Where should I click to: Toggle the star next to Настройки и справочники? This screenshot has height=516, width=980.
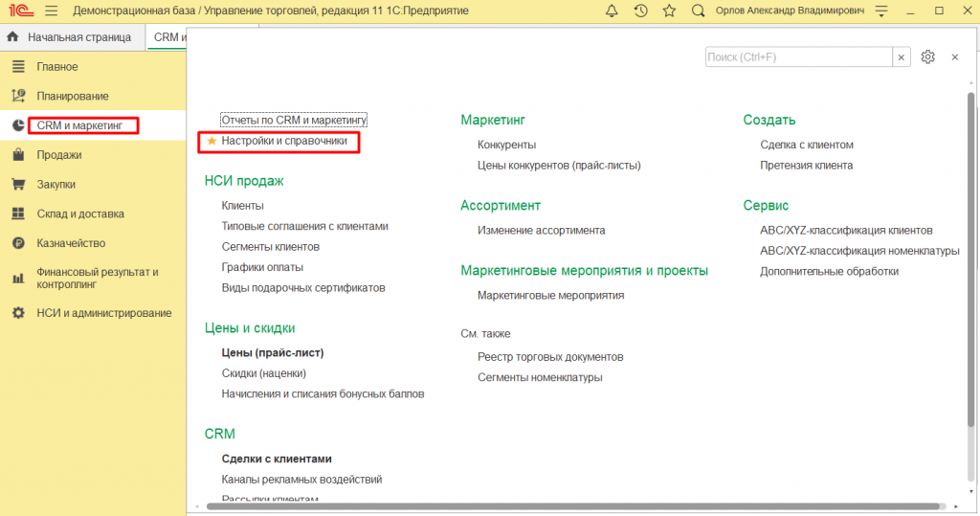click(212, 141)
